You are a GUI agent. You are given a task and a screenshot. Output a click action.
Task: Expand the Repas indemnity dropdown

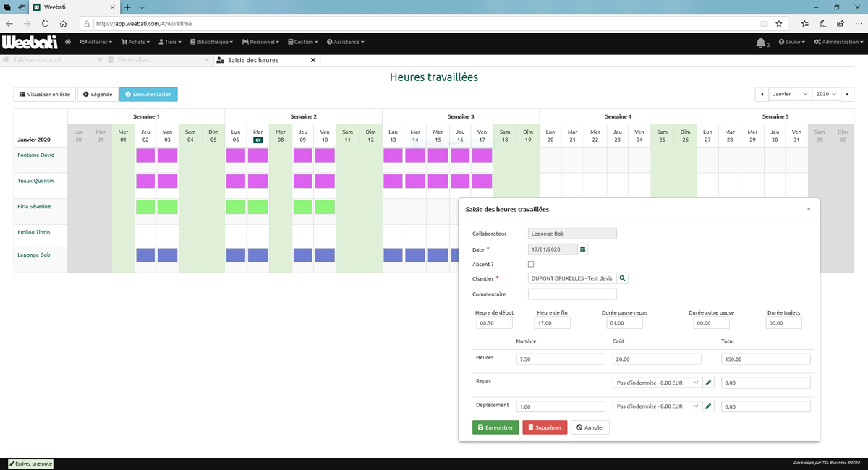click(x=657, y=383)
